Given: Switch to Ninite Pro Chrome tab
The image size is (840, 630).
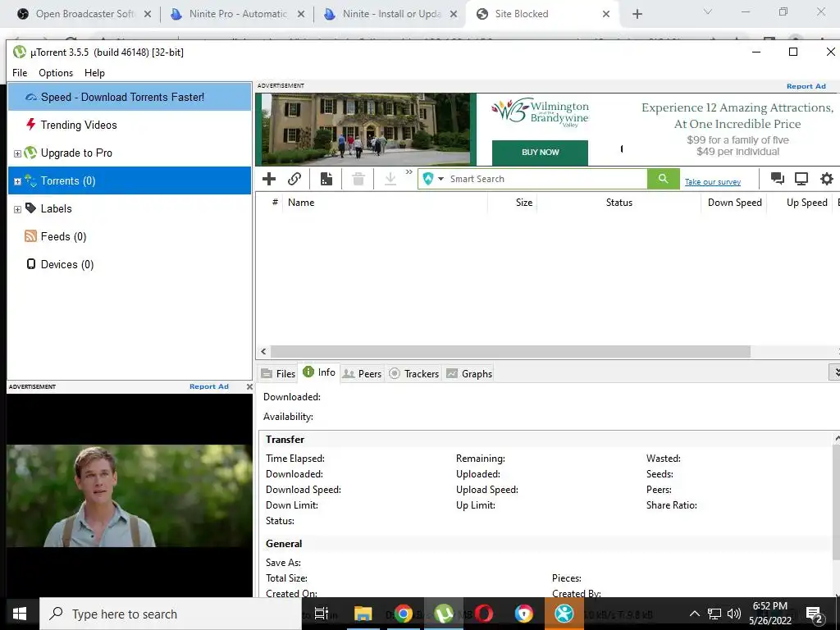Looking at the screenshot, I should tap(237, 14).
